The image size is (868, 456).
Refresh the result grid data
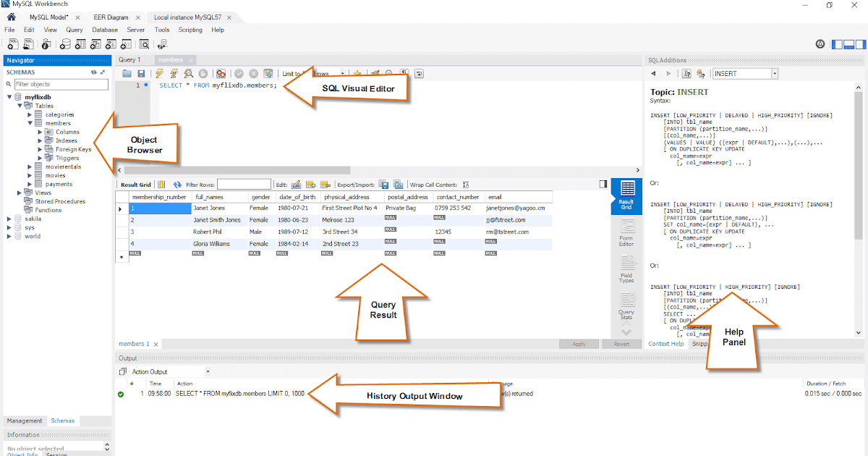(177, 185)
